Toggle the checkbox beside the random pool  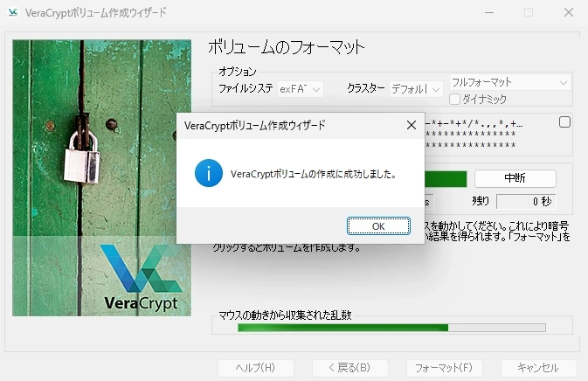[x=564, y=122]
